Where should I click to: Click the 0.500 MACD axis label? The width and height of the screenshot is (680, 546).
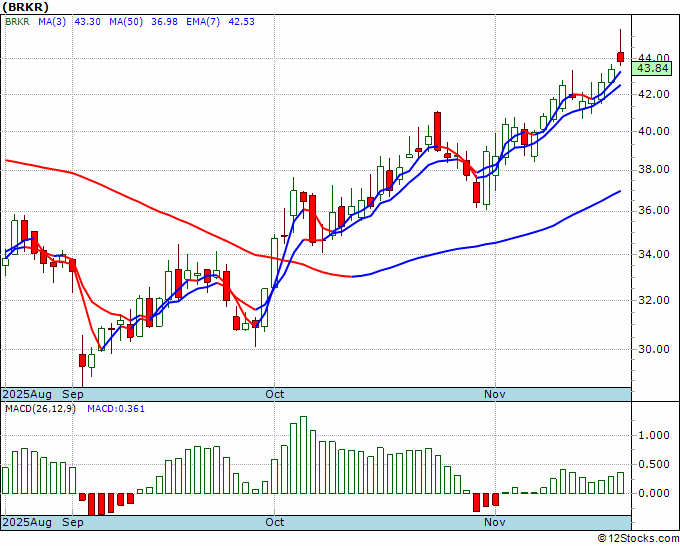pyautogui.click(x=654, y=464)
